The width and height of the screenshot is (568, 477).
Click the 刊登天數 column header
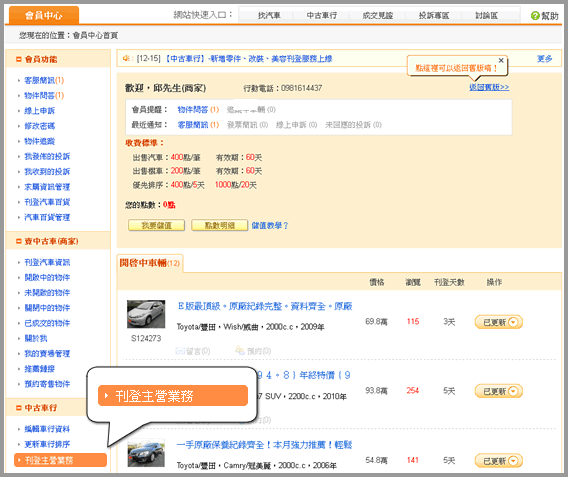pos(449,282)
